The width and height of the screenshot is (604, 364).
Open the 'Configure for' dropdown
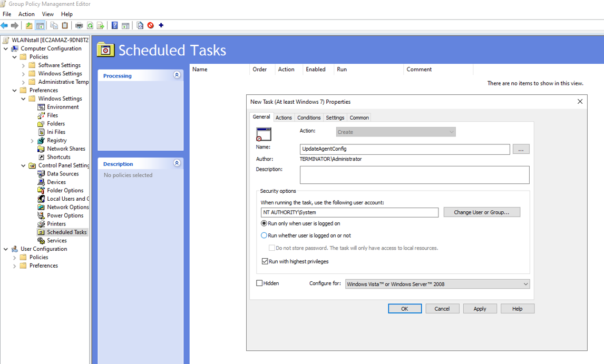pos(437,284)
